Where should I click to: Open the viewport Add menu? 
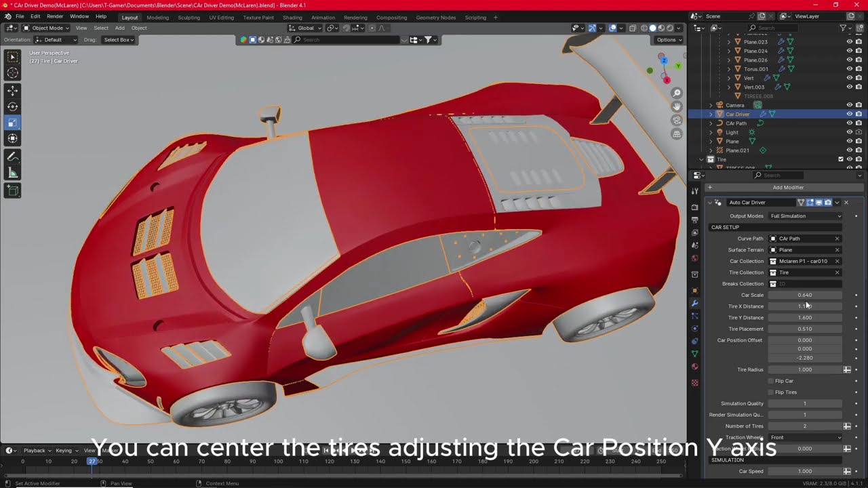pyautogui.click(x=119, y=28)
